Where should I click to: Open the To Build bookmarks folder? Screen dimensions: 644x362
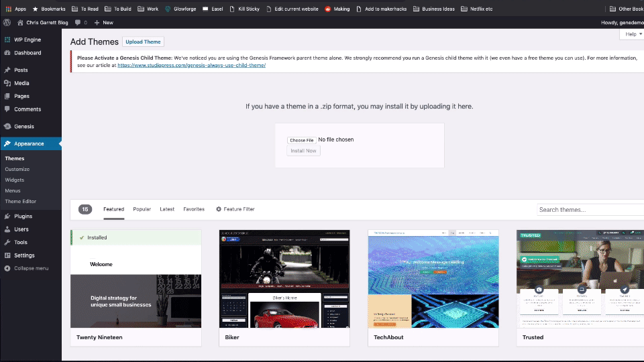coord(118,9)
